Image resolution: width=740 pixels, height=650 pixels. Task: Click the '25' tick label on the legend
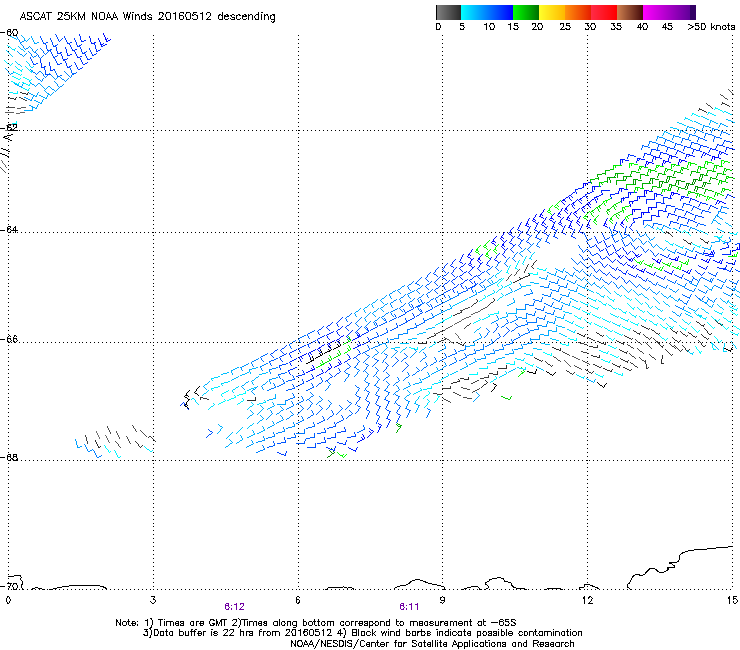click(x=565, y=27)
